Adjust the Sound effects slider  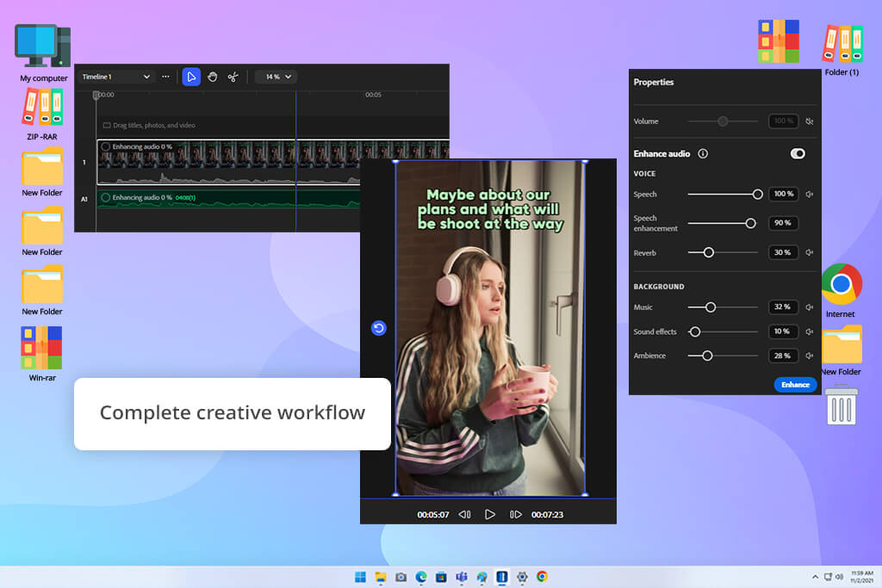(x=695, y=331)
